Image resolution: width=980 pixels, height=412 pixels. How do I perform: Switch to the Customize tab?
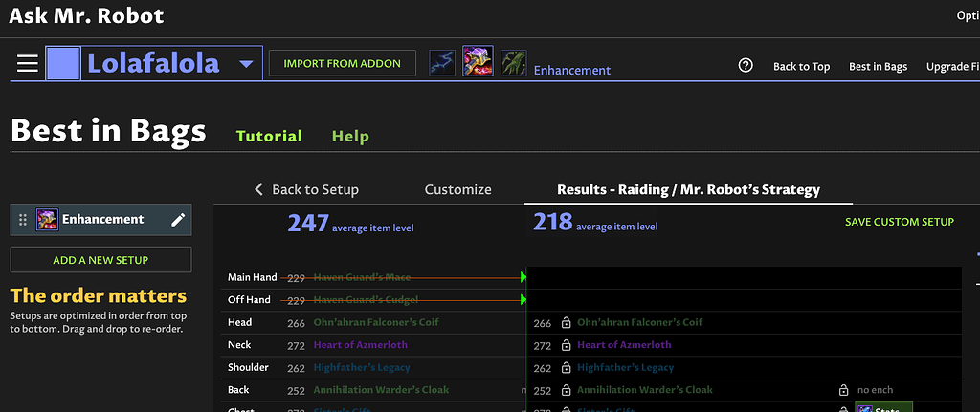[457, 189]
